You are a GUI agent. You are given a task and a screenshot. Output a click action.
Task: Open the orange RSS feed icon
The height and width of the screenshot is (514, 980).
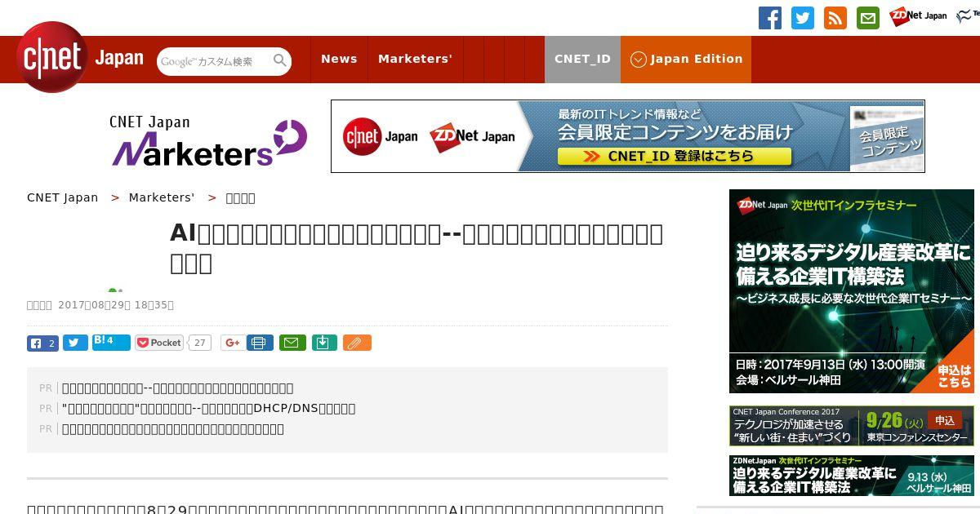pyautogui.click(x=835, y=18)
